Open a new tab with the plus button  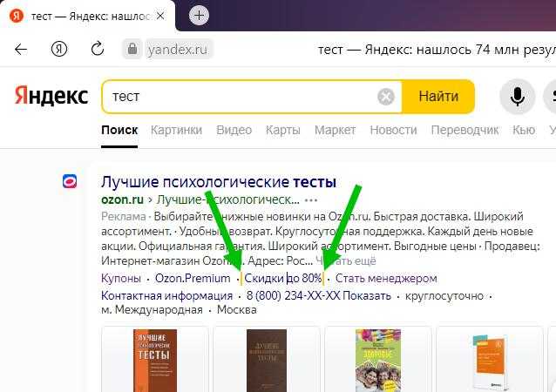click(x=199, y=15)
